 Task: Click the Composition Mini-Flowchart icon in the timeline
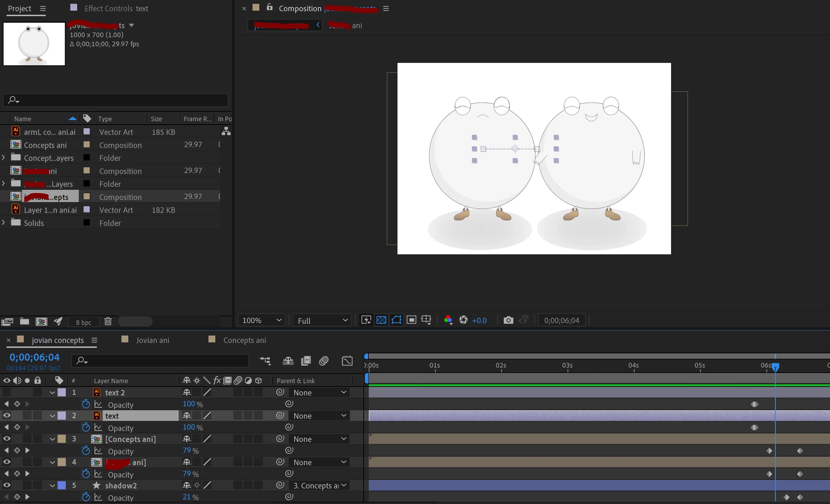265,361
